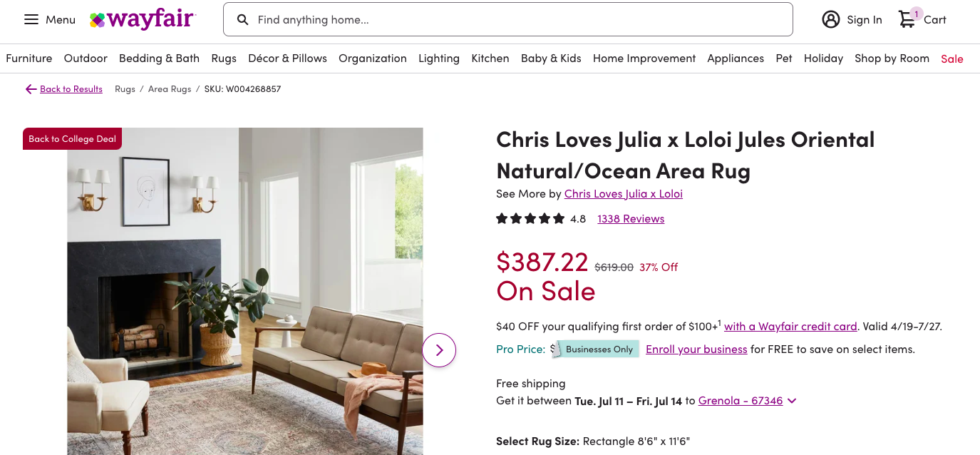Open the Shop by Room menu
980x455 pixels.
tap(892, 58)
